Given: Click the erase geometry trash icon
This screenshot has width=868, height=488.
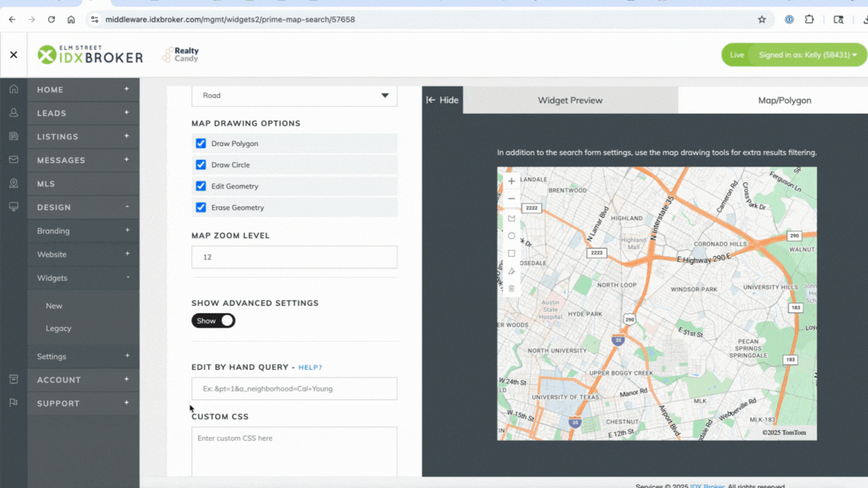Looking at the screenshot, I should [512, 288].
